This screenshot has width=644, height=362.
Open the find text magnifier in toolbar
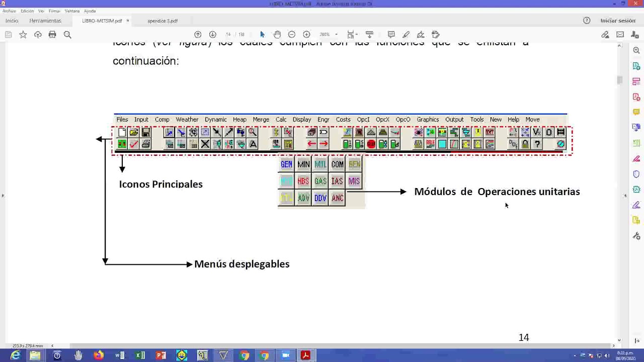click(x=67, y=34)
